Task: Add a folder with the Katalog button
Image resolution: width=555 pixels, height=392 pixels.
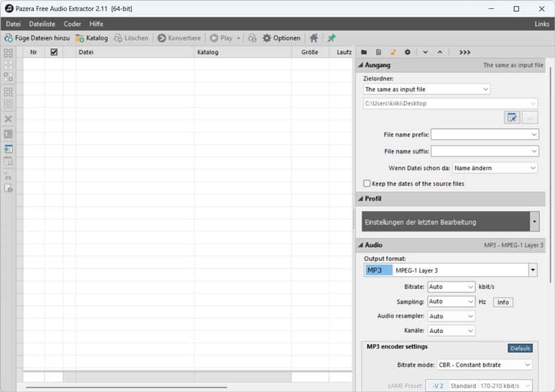Action: tap(92, 38)
